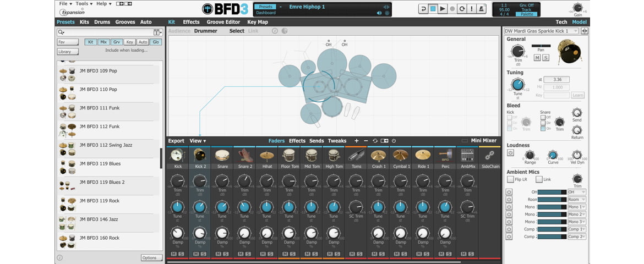This screenshot has width=644, height=264.
Task: Select the Mid Tom channel icon
Action: pos(312,155)
